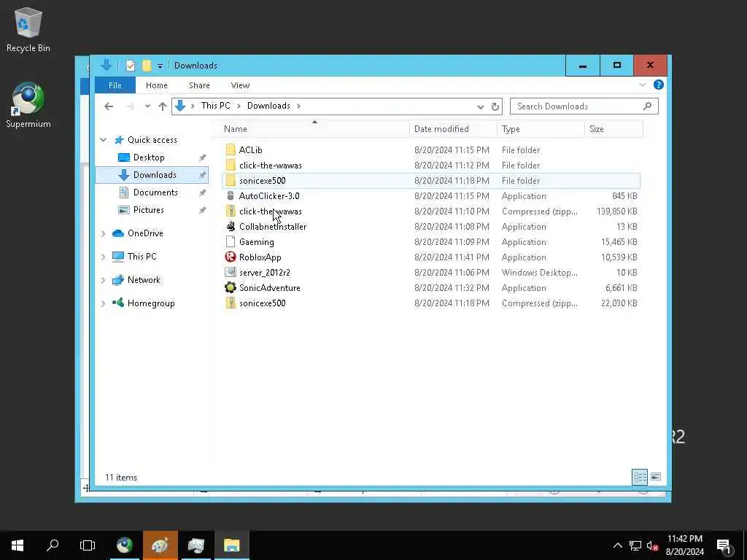Switch to Details view layout icon
This screenshot has height=560, width=747.
click(x=639, y=477)
